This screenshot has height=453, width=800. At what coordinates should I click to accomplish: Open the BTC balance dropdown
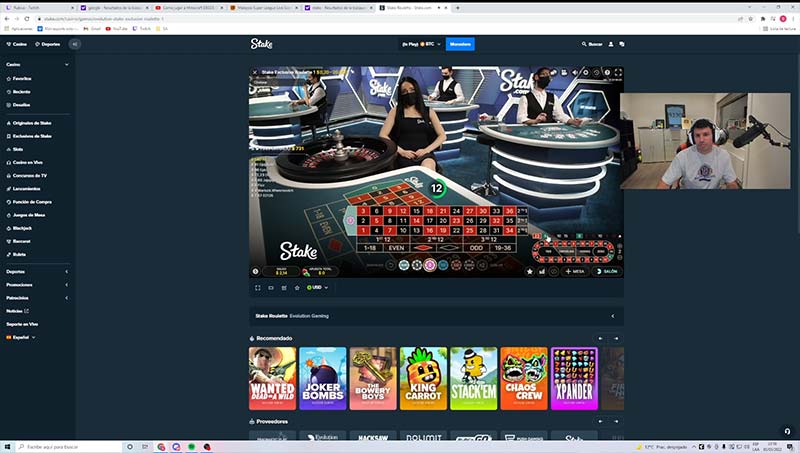click(421, 44)
